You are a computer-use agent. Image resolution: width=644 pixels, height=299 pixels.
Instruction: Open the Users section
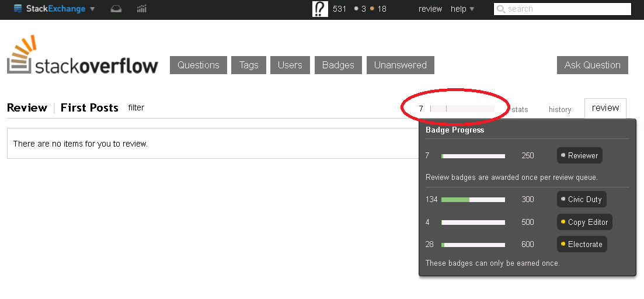tap(290, 65)
